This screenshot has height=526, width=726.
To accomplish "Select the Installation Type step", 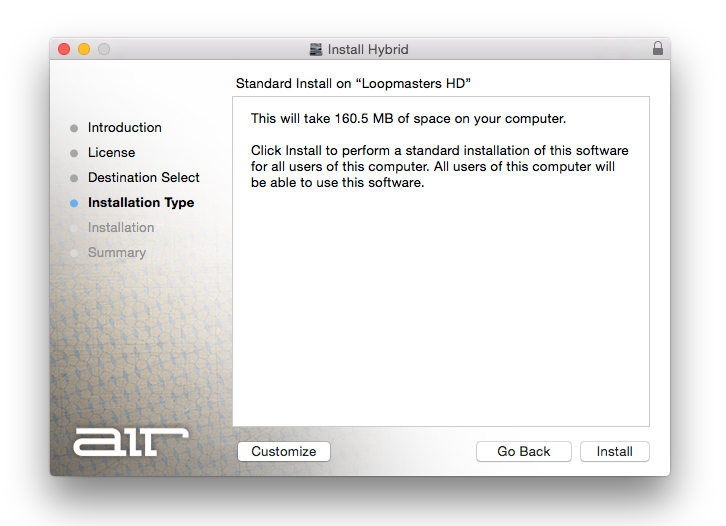I will (x=141, y=202).
